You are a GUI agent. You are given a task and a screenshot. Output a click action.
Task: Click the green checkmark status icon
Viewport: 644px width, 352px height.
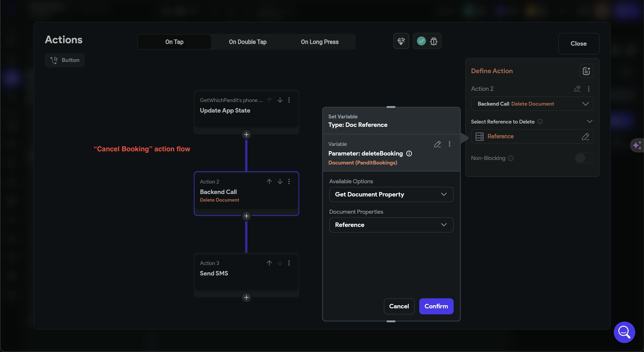421,41
